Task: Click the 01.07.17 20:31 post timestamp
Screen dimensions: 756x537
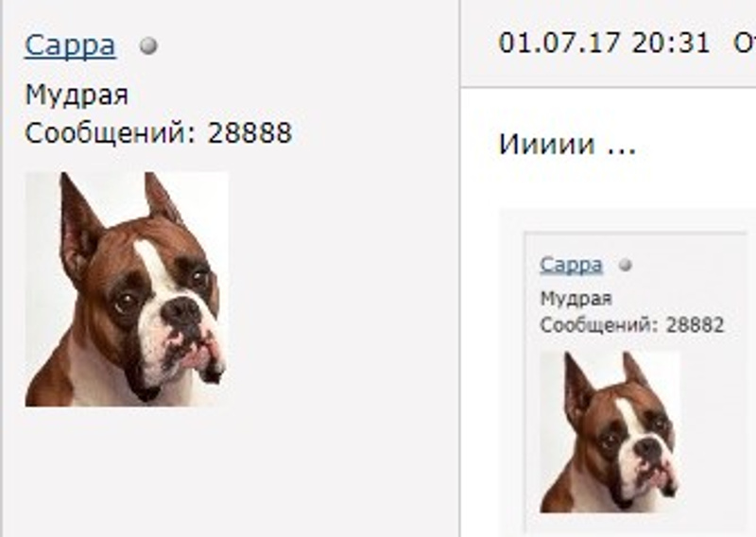Action: pos(604,43)
